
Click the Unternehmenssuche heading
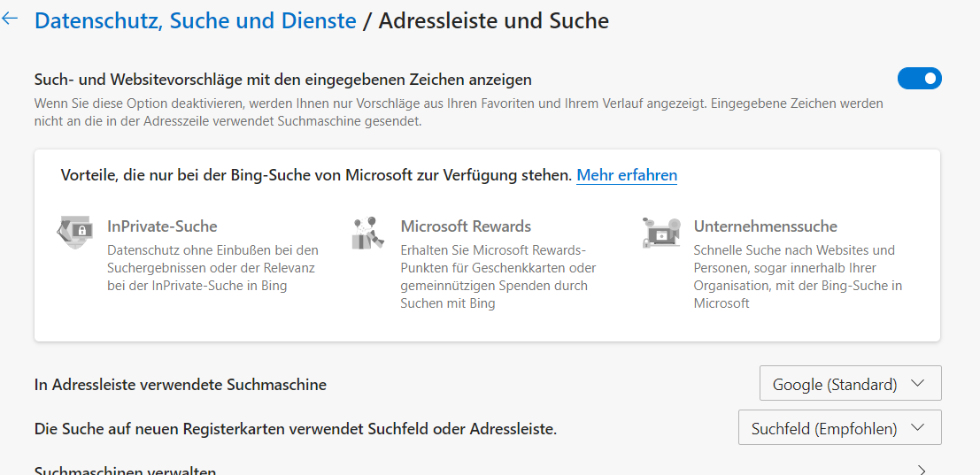click(x=765, y=226)
